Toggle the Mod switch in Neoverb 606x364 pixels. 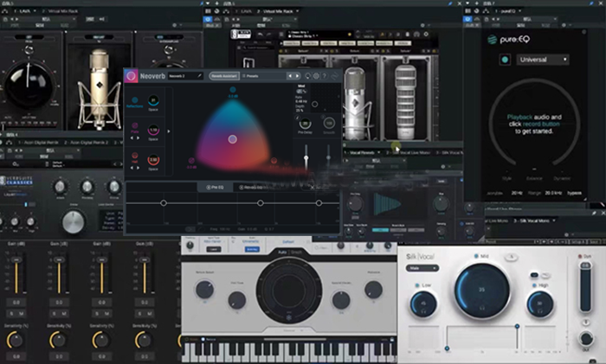pyautogui.click(x=301, y=92)
